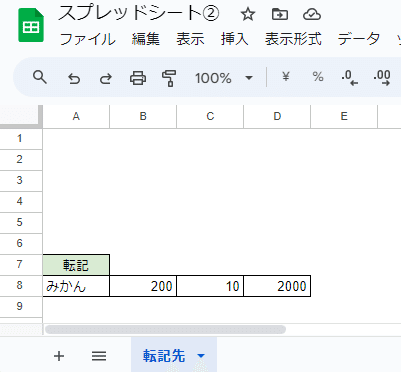The width and height of the screenshot is (401, 372).
Task: Format as percent
Action: click(318, 77)
